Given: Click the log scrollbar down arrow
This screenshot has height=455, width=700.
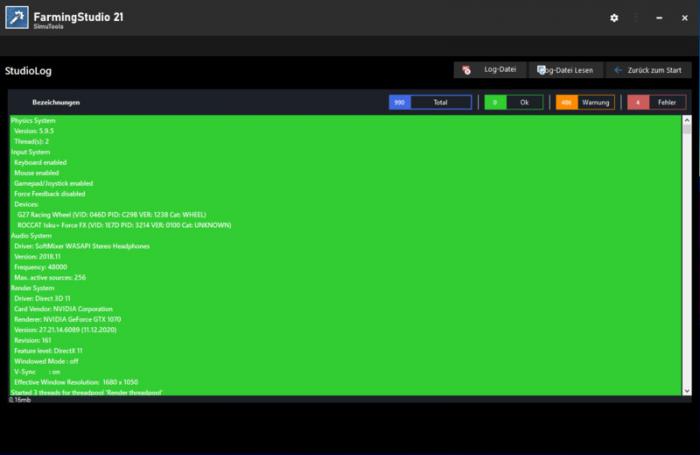Looking at the screenshot, I should pos(687,390).
